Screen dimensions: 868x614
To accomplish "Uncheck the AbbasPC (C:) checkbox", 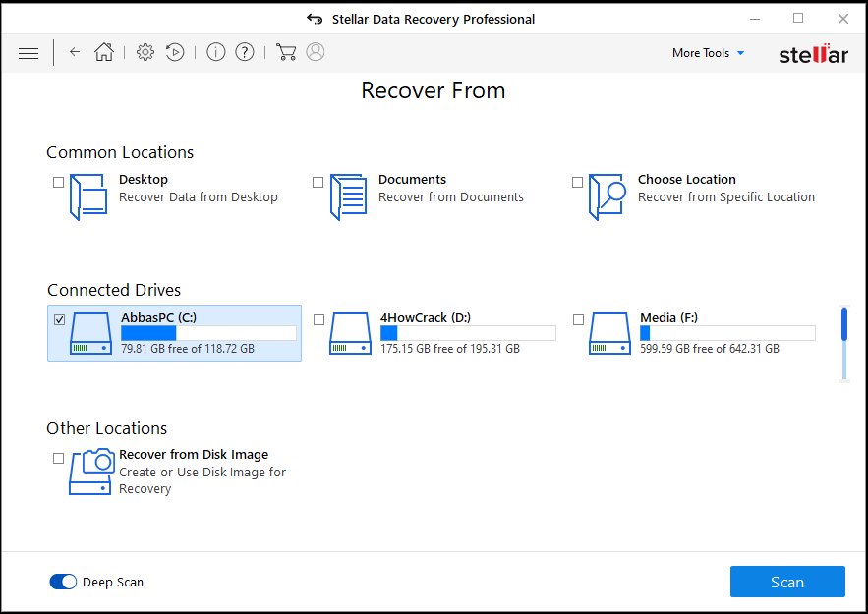I will click(59, 319).
